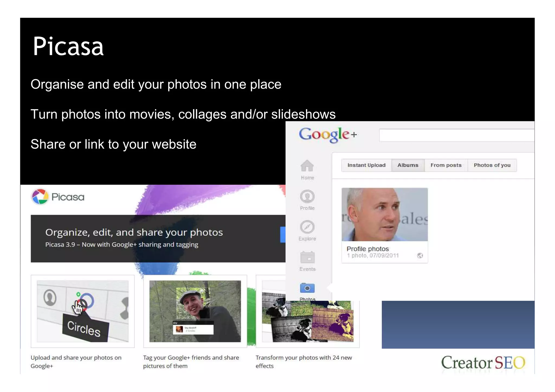Open the Events calendar icon
The image size is (555, 392).
[307, 257]
